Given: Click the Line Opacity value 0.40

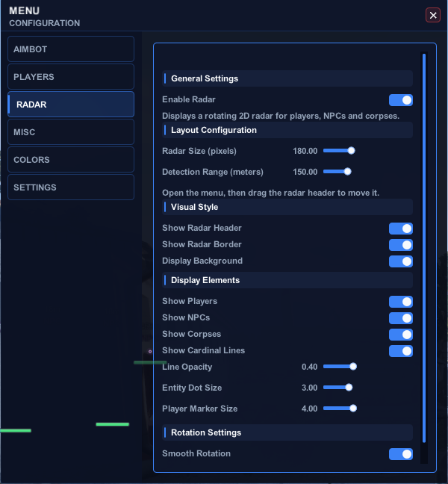Looking at the screenshot, I should [x=309, y=367].
